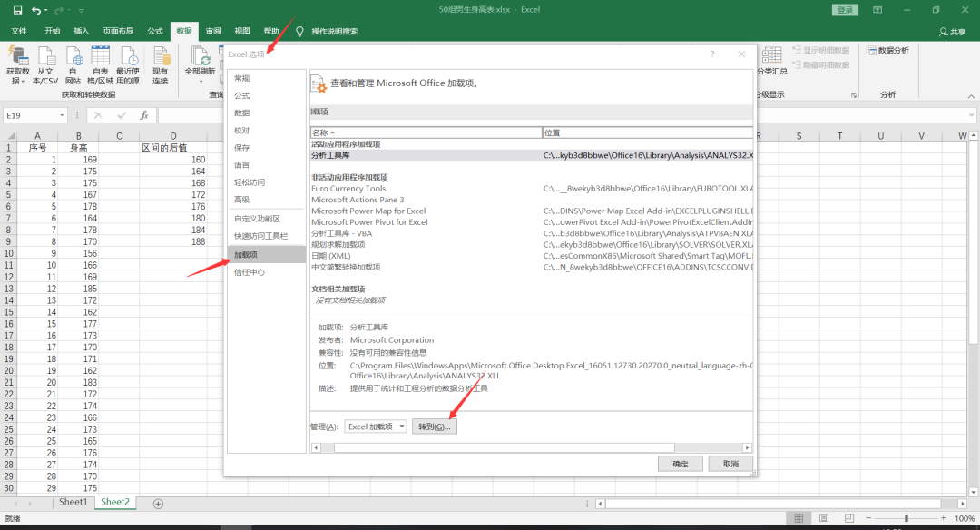Click the From Text/CSV (从文本/CSV) icon
The height and width of the screenshot is (530, 980).
coord(45,65)
